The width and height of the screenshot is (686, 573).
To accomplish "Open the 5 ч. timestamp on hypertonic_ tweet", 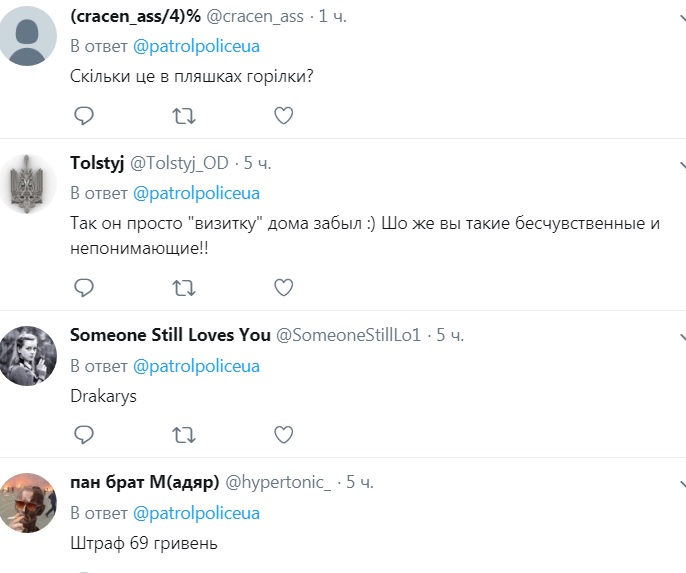I will click(x=360, y=482).
